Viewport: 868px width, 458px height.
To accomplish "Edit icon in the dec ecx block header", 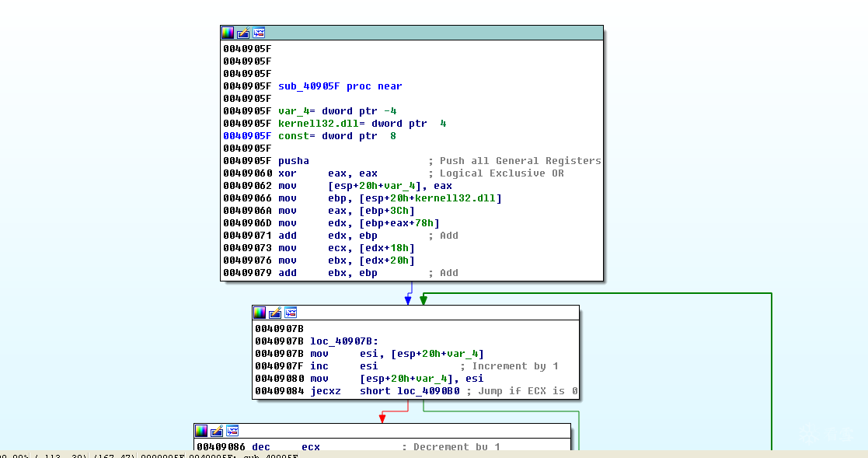I will 217,431.
